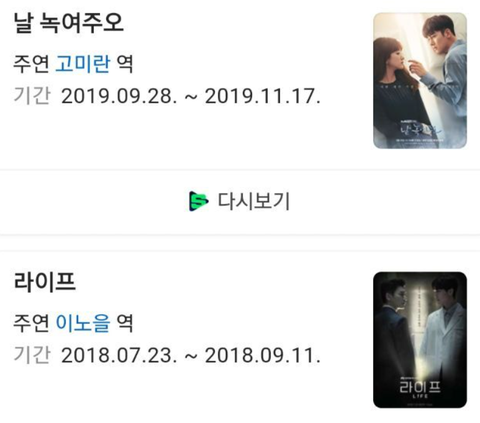Screen dimensions: 480x423
Task: Click the green play icon beside 다시보기
Action: (199, 201)
